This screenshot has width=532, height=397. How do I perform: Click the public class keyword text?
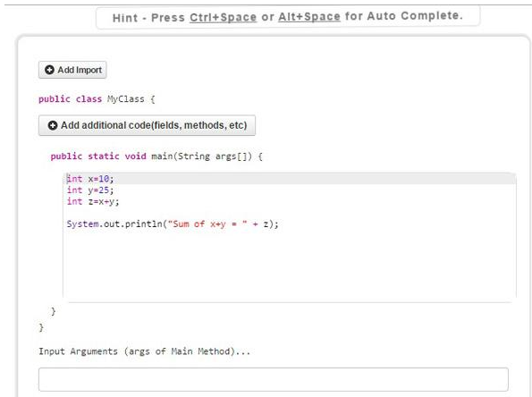pyautogui.click(x=70, y=99)
